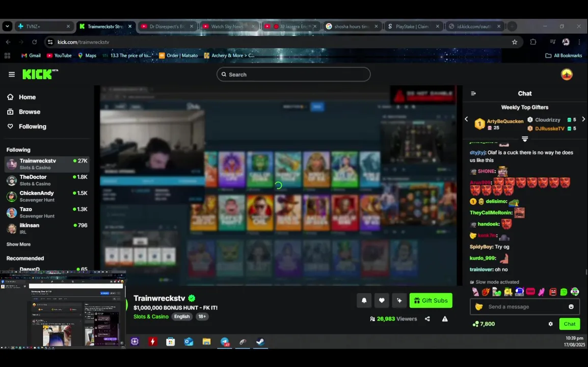Screen dimensions: 588x367
Task: Open Steam from the taskbar
Action: point(260,342)
